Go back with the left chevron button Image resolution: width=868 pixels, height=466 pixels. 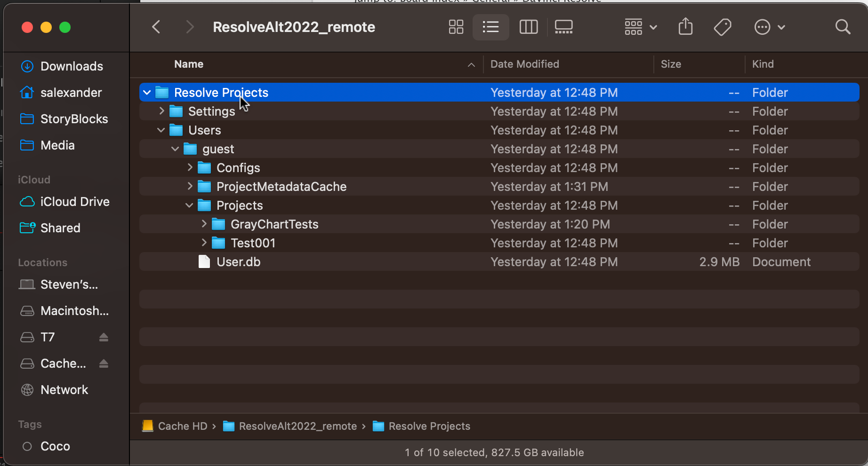click(156, 27)
